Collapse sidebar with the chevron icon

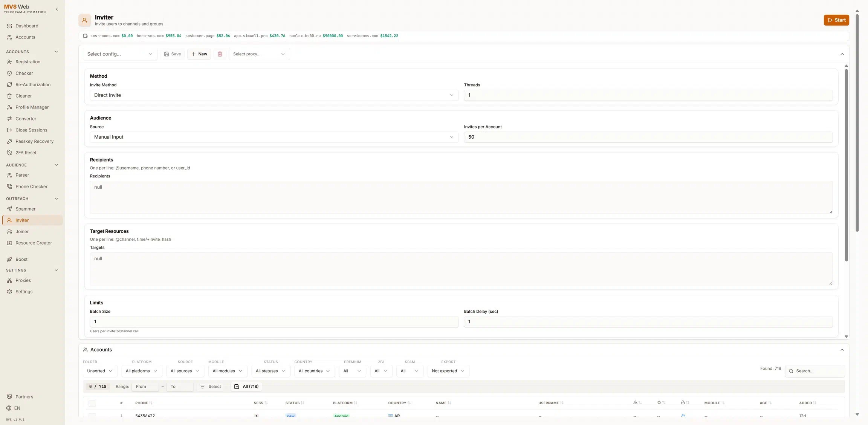pyautogui.click(x=57, y=9)
